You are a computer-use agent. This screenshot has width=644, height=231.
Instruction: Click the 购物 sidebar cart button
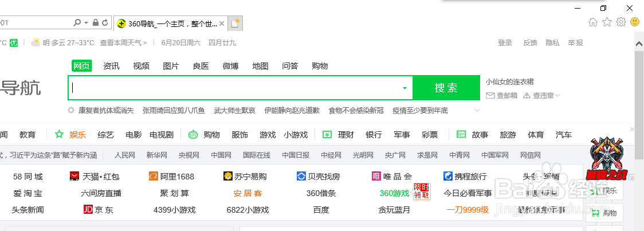click(605, 213)
